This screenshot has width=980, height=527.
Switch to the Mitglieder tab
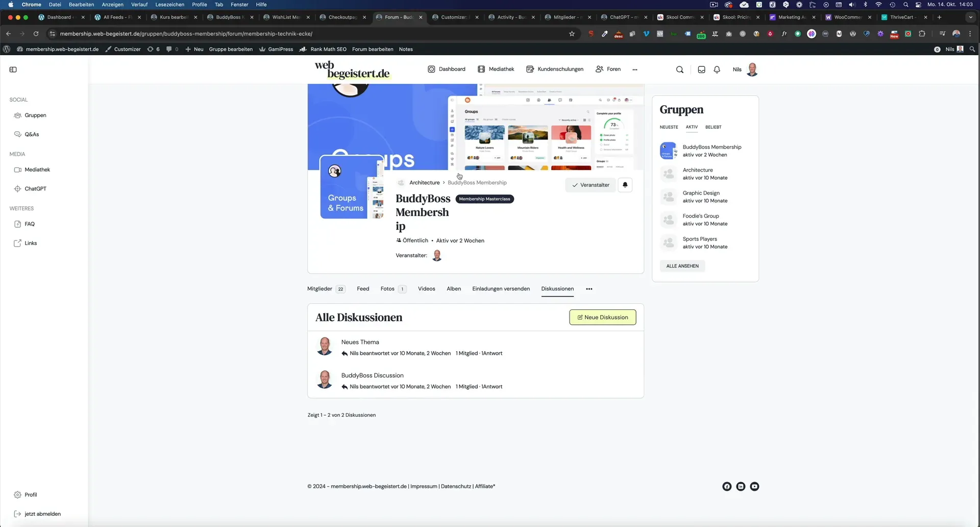click(x=326, y=289)
